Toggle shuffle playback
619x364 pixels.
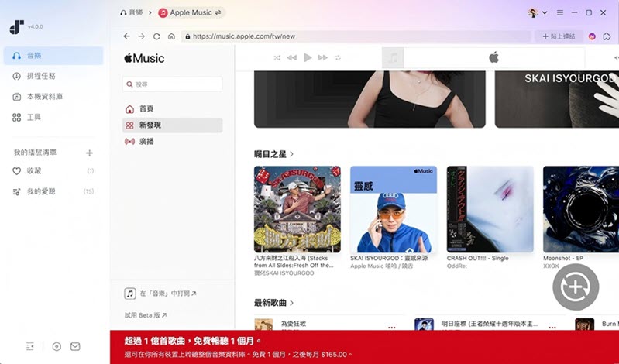[277, 57]
